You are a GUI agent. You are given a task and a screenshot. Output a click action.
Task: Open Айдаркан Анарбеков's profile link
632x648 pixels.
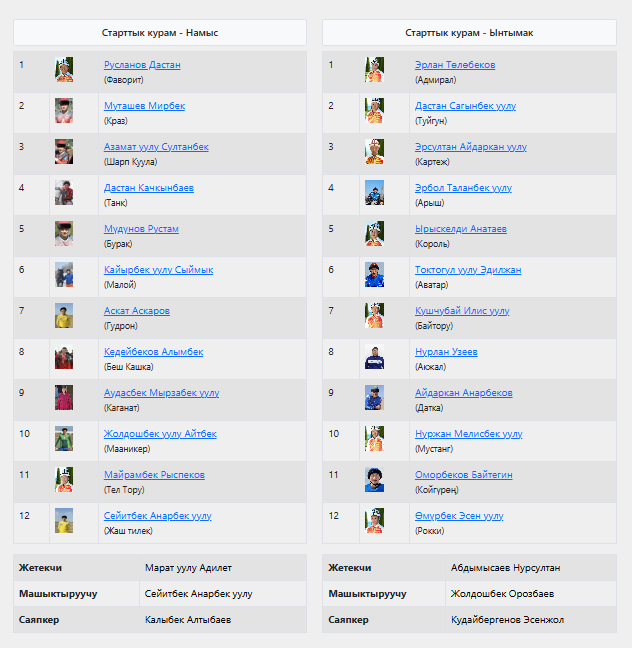pos(463,393)
